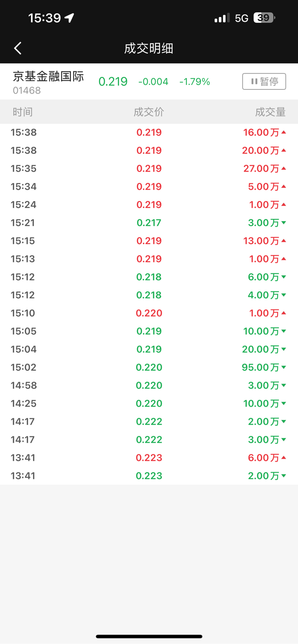This screenshot has width=298, height=644.
Task: Tap the battery indicator showing 39
Action: pyautogui.click(x=264, y=18)
